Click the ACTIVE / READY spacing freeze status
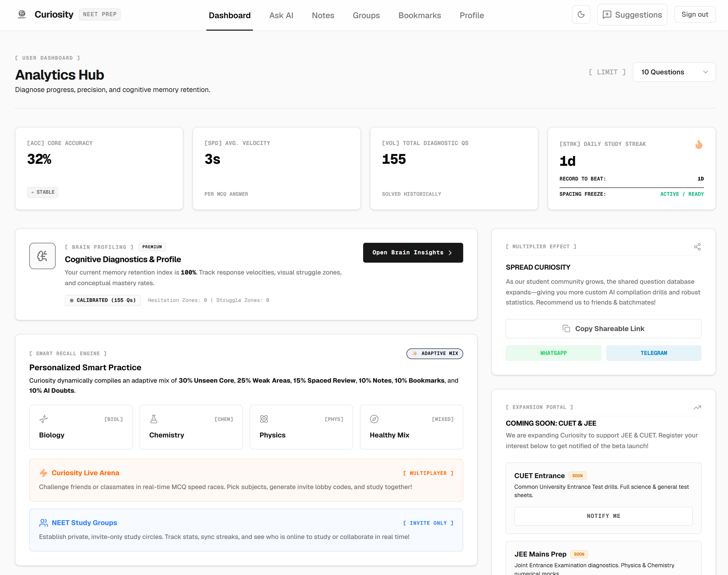728x575 pixels. coord(682,194)
